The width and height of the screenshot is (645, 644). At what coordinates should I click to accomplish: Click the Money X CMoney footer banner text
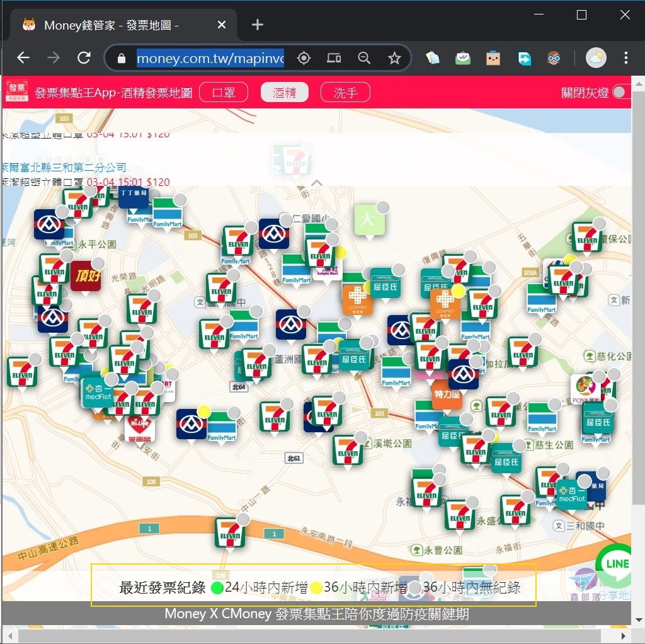tap(316, 614)
